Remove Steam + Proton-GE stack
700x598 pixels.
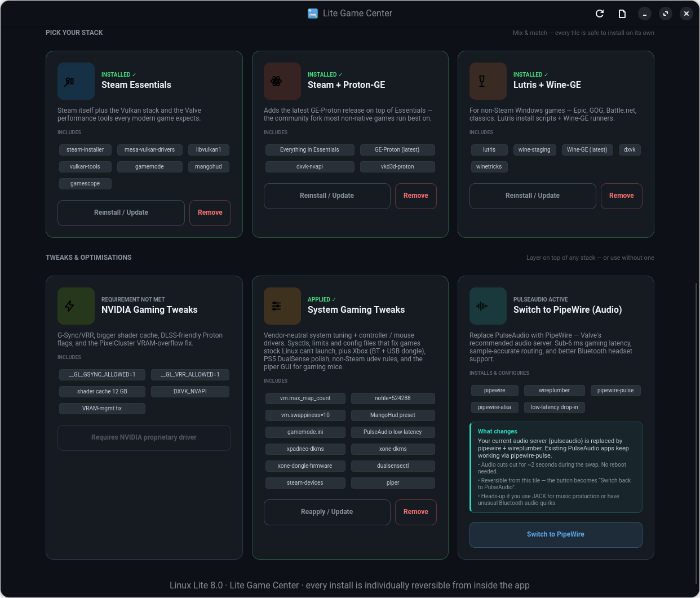tap(416, 196)
